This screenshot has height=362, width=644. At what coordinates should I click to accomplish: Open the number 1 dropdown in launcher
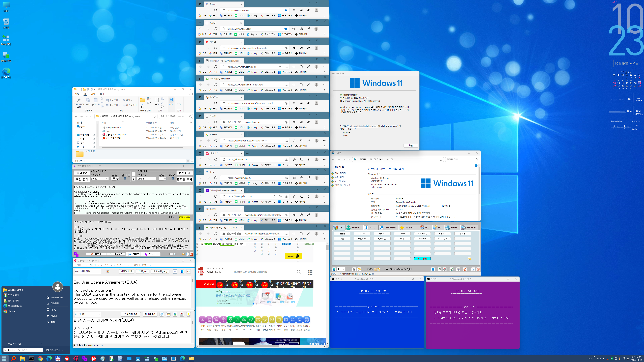click(341, 269)
